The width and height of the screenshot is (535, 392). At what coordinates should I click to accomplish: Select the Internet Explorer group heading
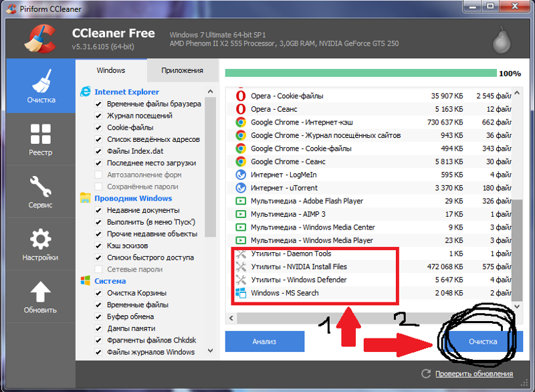[126, 92]
